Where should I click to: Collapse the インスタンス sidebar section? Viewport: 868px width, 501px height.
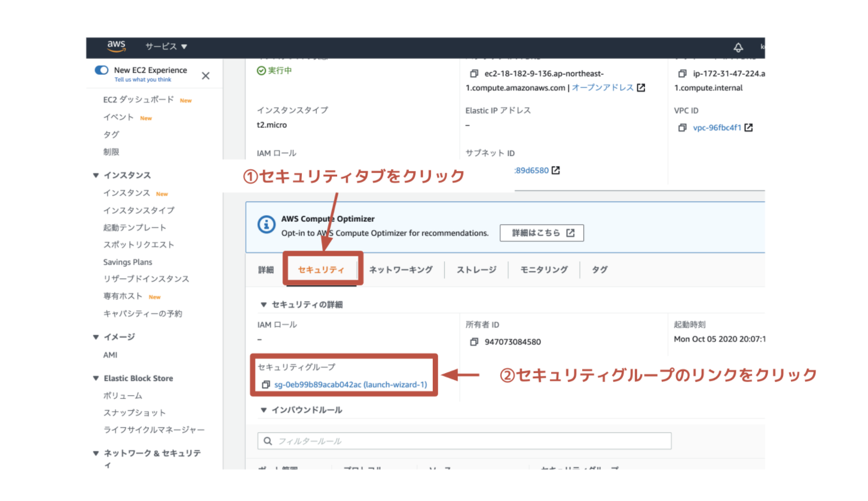[x=96, y=175]
